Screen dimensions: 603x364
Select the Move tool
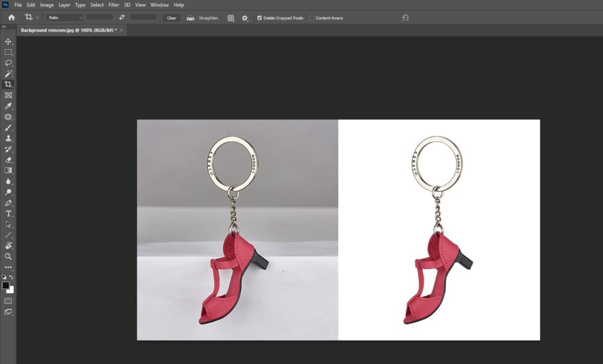coord(8,42)
